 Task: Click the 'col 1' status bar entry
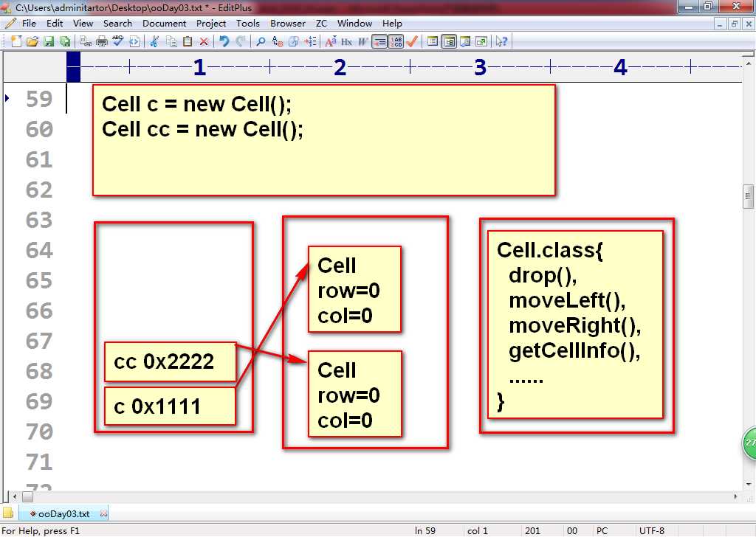(478, 531)
